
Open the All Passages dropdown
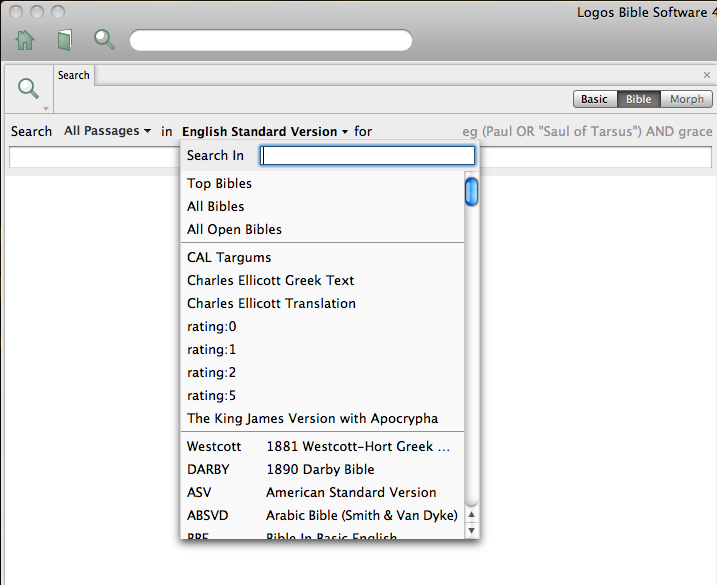click(x=107, y=131)
